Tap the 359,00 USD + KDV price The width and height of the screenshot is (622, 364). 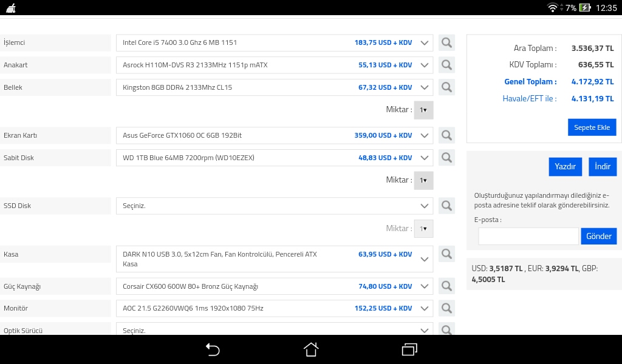tap(383, 135)
